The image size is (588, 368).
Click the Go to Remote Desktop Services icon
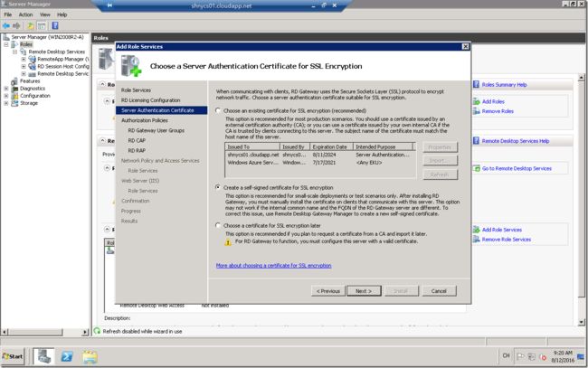pos(476,169)
